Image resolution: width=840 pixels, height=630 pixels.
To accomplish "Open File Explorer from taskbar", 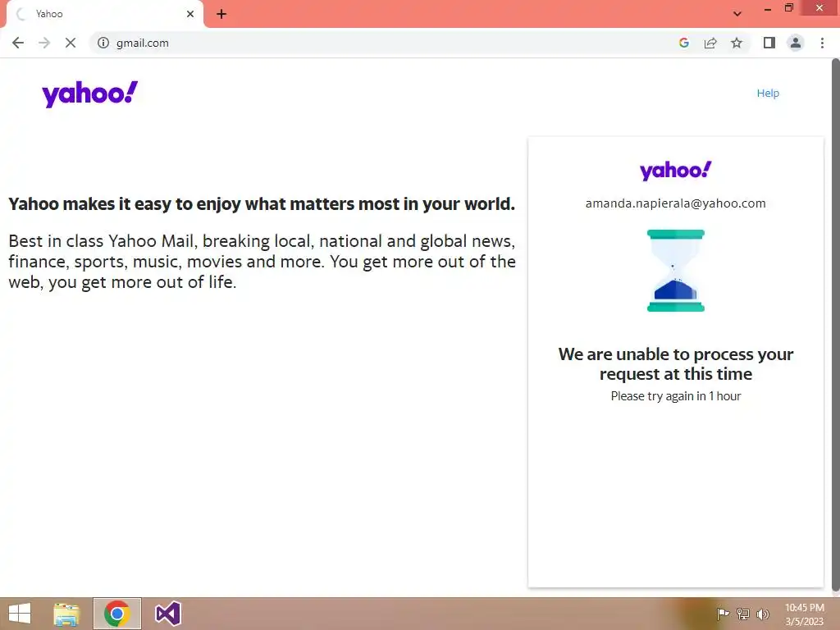I will tap(66, 614).
